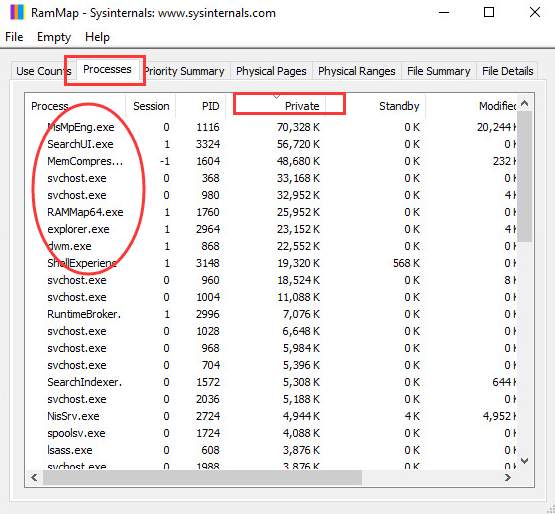Click the 7,076 K private value
The image size is (555, 514).
(x=301, y=314)
